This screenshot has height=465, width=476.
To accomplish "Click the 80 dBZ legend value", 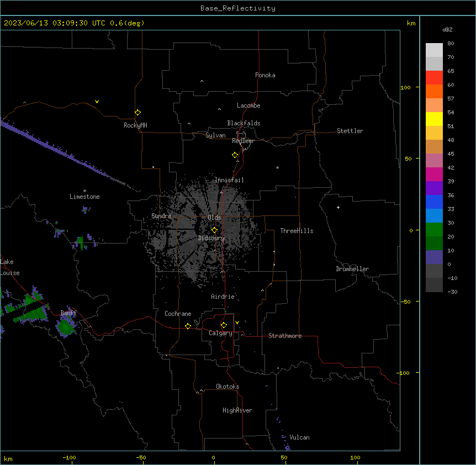I will pos(451,44).
